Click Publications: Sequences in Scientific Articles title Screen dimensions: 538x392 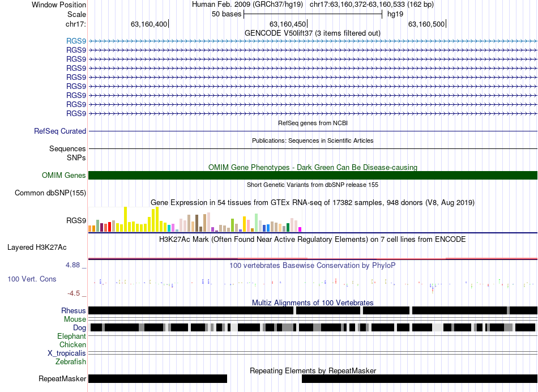click(313, 140)
